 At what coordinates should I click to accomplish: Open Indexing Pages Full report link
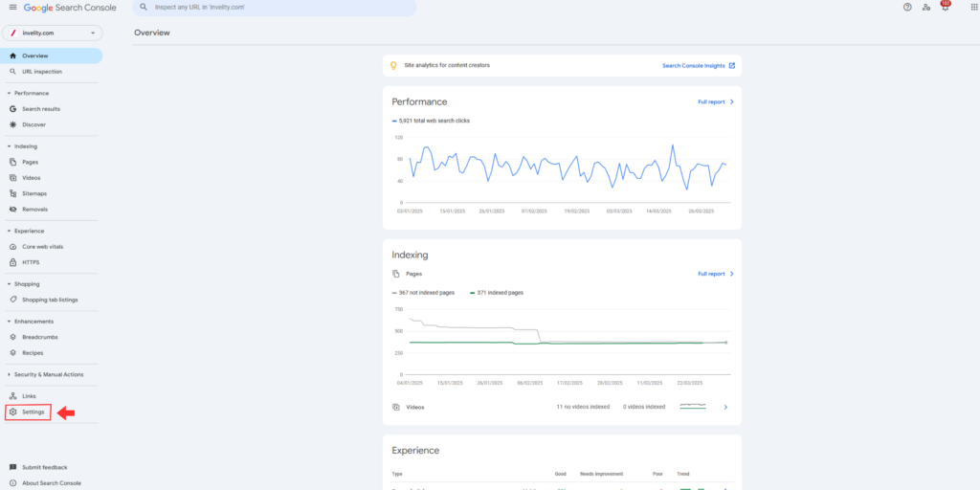tap(716, 274)
